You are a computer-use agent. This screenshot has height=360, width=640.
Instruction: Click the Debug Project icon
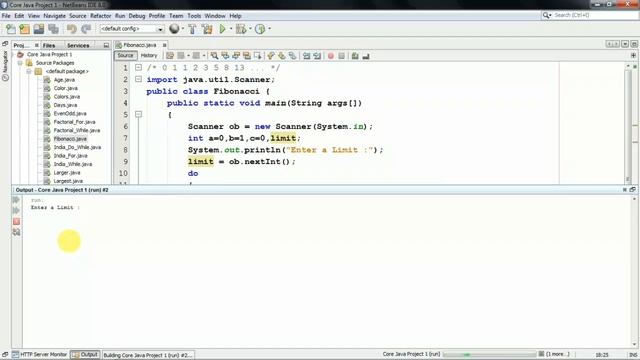click(241, 29)
